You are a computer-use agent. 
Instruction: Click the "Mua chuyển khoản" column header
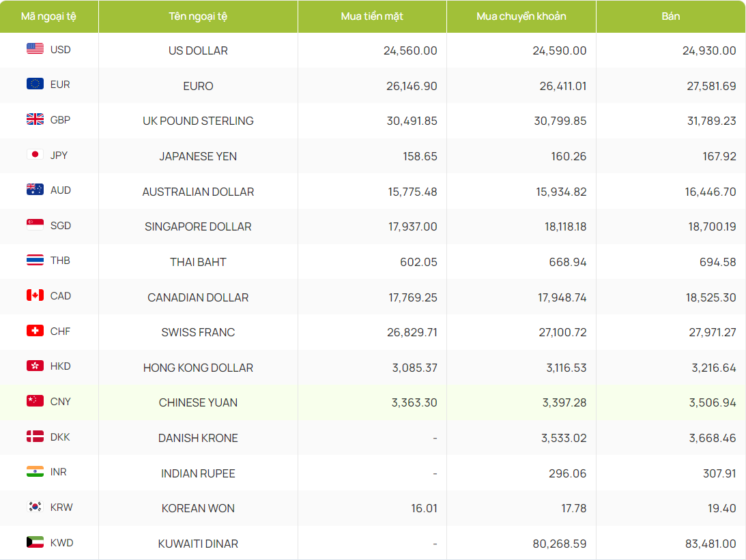coord(521,16)
